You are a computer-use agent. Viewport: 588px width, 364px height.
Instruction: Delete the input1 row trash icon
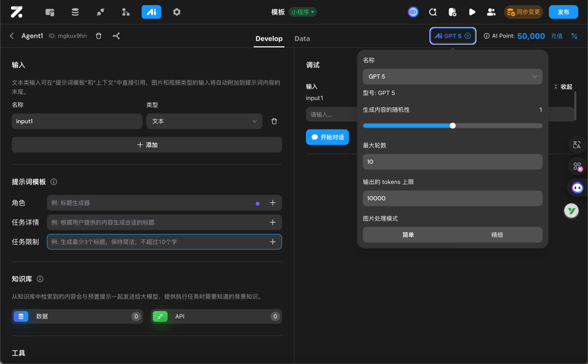click(274, 121)
